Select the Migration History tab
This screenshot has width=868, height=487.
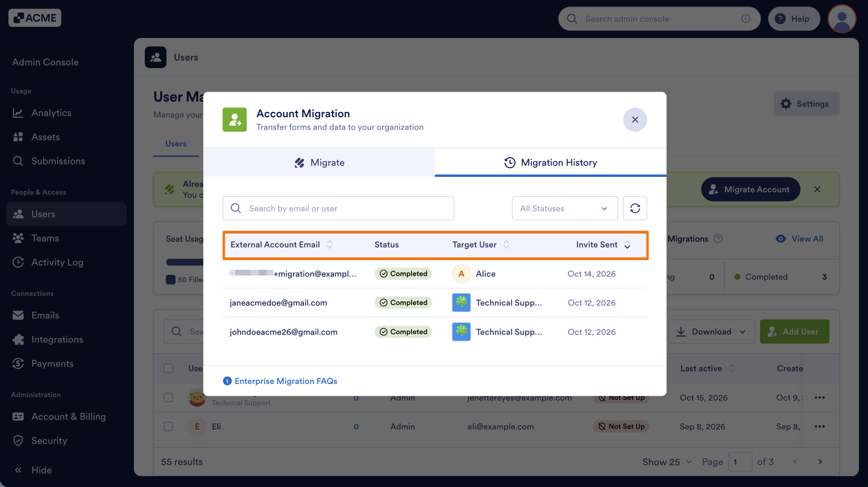pyautogui.click(x=551, y=163)
